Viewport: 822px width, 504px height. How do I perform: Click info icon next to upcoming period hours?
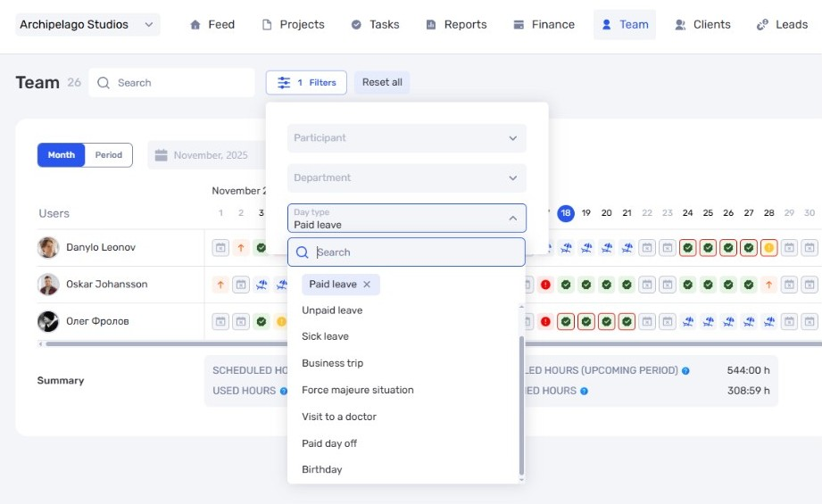coord(685,371)
